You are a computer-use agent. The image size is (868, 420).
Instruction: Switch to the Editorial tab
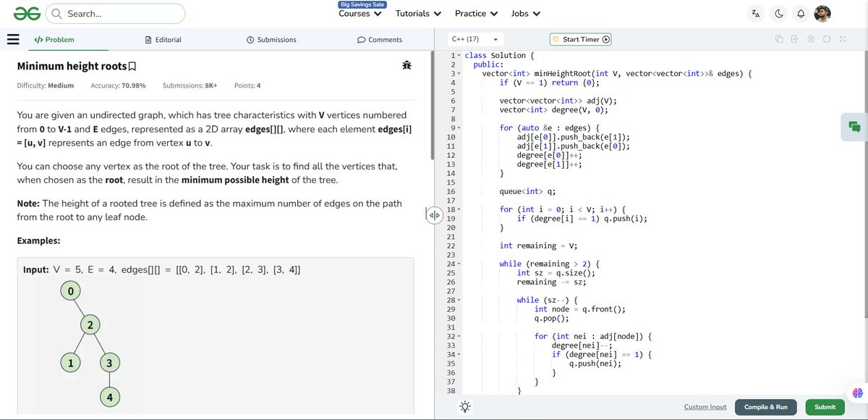click(x=163, y=40)
